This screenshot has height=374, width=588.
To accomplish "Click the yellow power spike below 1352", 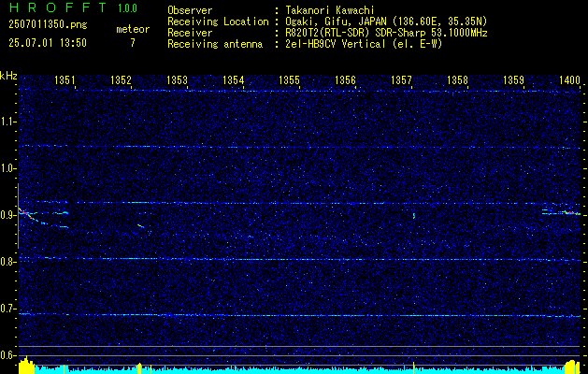I will pos(139,368).
